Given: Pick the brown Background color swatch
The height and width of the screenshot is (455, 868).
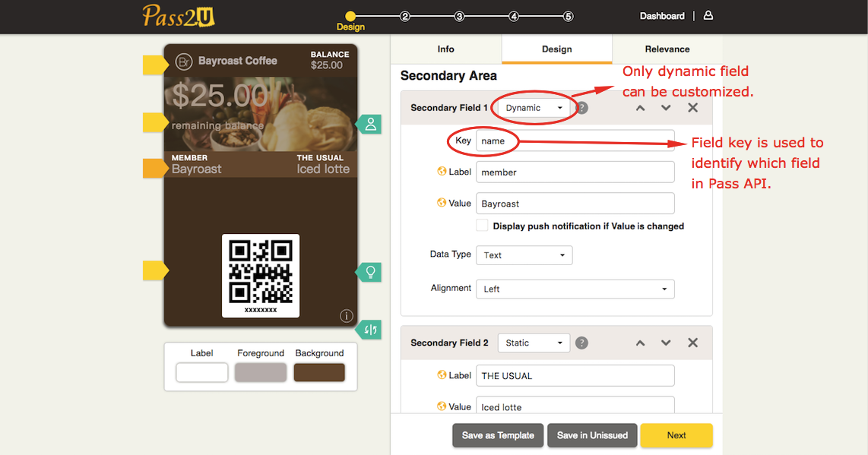Looking at the screenshot, I should [x=319, y=372].
